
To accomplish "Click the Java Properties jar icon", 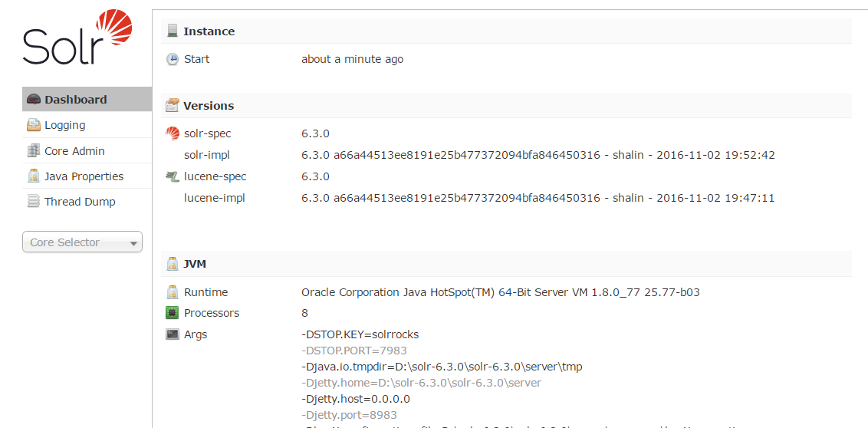I will tap(34, 176).
